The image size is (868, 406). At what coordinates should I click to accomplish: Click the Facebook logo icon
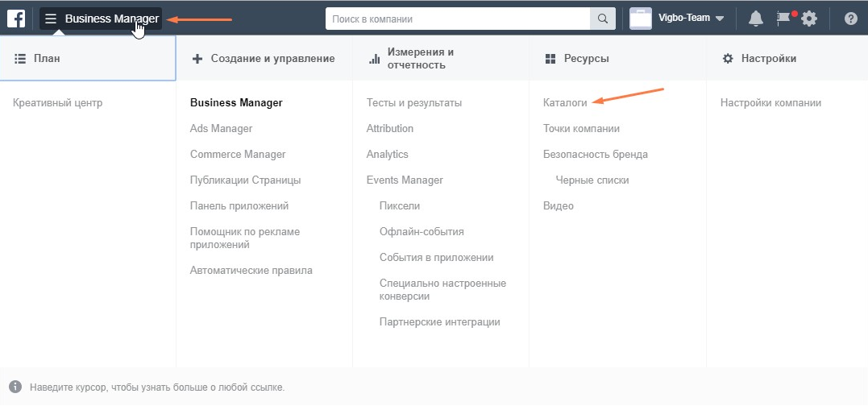(15, 19)
